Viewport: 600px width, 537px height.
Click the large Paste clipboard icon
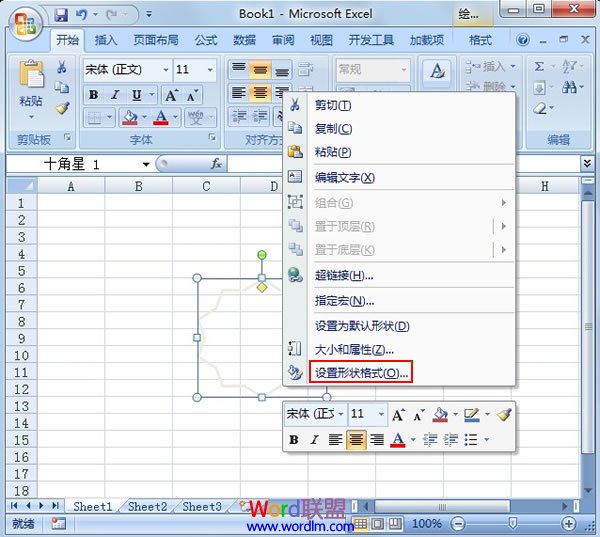click(x=31, y=74)
